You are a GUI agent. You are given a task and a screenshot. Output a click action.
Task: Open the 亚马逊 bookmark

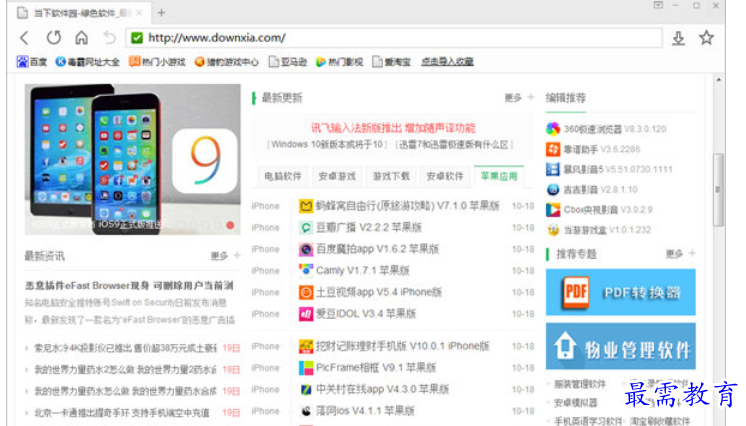pyautogui.click(x=288, y=62)
